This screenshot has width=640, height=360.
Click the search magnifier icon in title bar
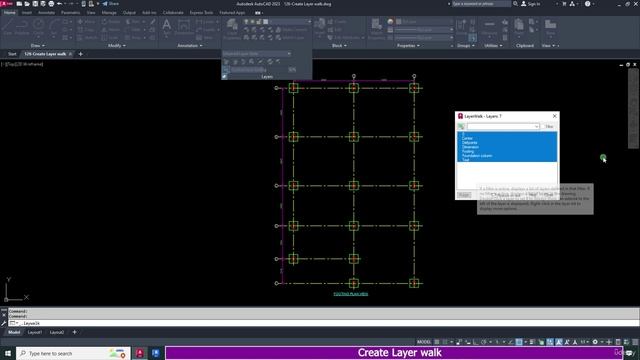click(516, 4)
